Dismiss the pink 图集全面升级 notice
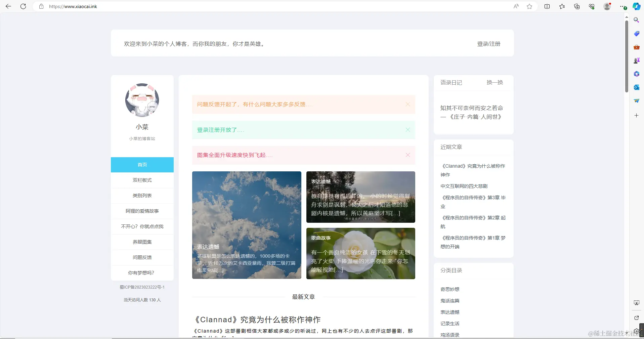The height and width of the screenshot is (339, 644). click(x=407, y=155)
